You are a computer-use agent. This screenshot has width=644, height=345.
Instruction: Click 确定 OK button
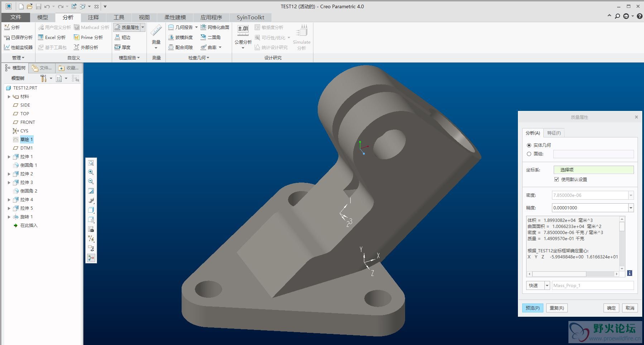click(x=611, y=308)
